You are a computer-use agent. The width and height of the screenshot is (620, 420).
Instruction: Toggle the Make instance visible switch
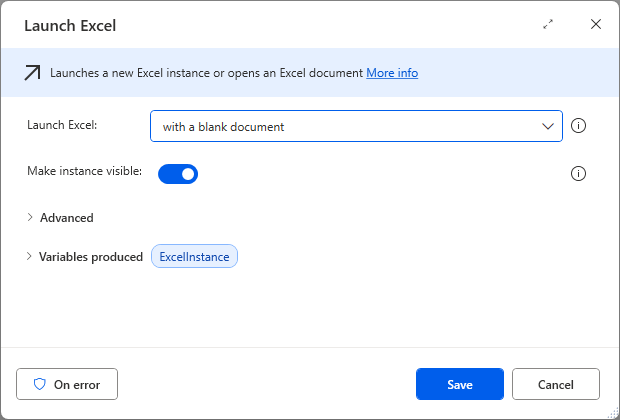[178, 174]
